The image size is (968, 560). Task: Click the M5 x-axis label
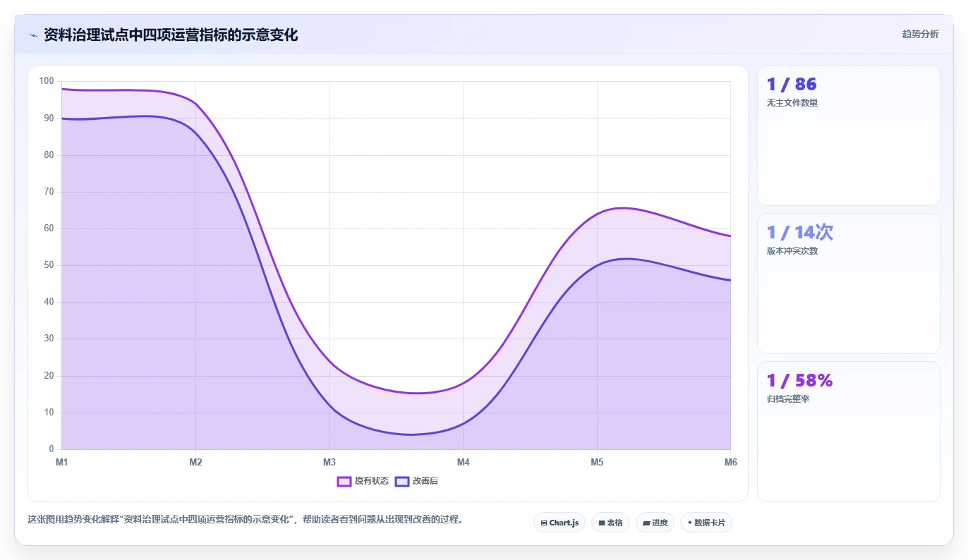(x=597, y=463)
